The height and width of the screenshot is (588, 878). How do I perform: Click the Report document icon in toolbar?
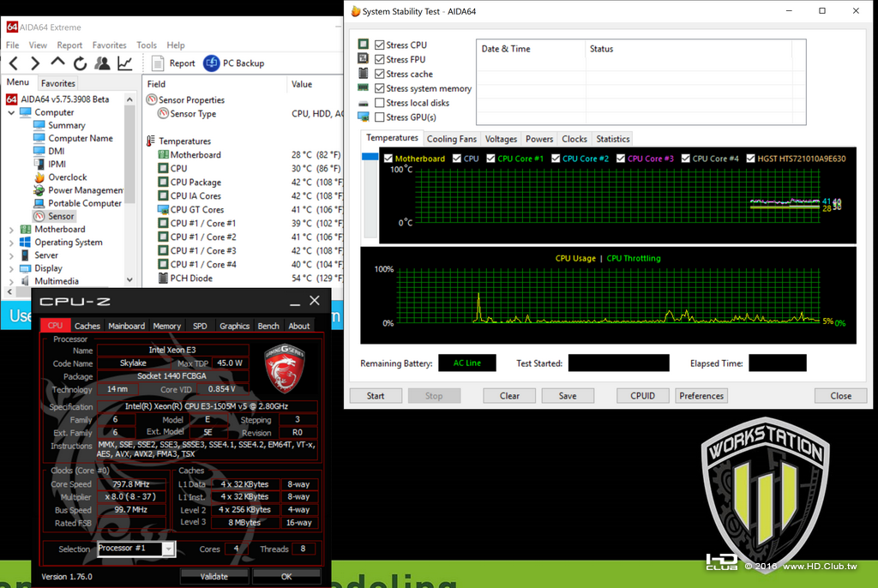click(x=158, y=63)
